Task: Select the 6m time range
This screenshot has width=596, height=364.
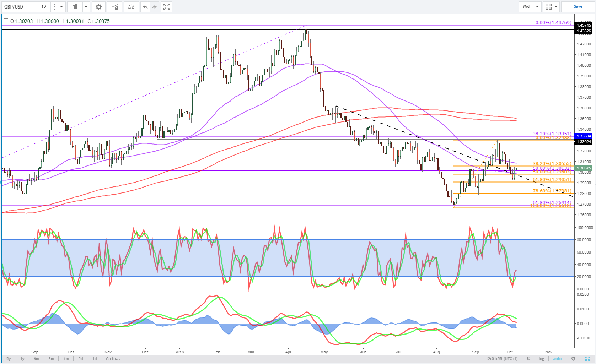Action: pyautogui.click(x=36, y=359)
